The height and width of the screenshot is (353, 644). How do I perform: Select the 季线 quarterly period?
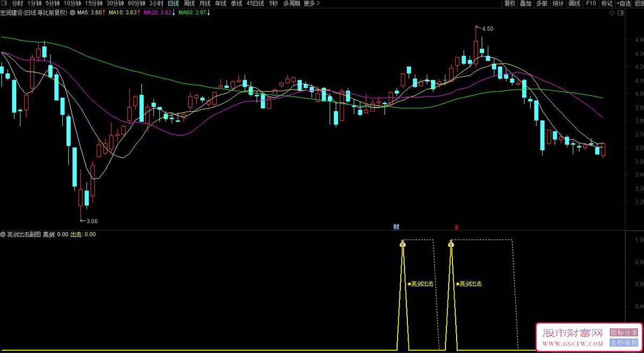click(237, 3)
